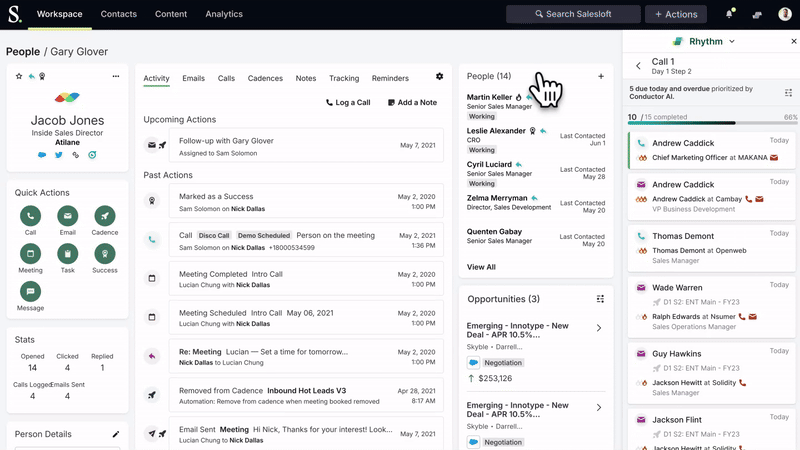The height and width of the screenshot is (450, 800).
Task: Open Jackson Flint Rhythm task
Action: (x=712, y=430)
